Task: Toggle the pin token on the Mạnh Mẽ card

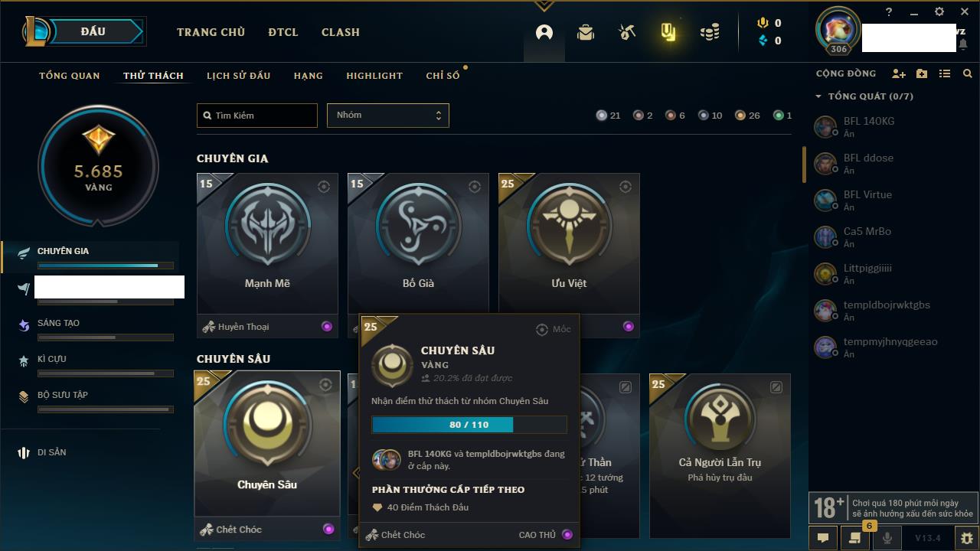Action: click(x=324, y=187)
